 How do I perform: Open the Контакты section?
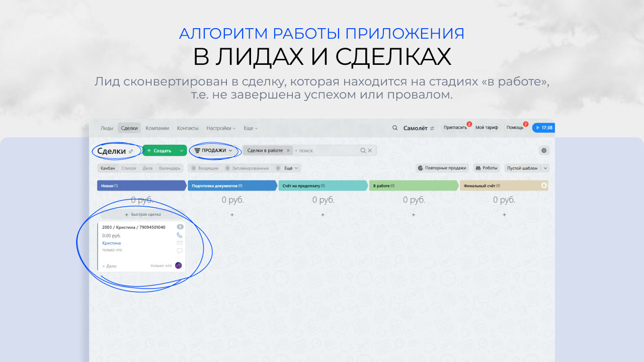pyautogui.click(x=188, y=128)
